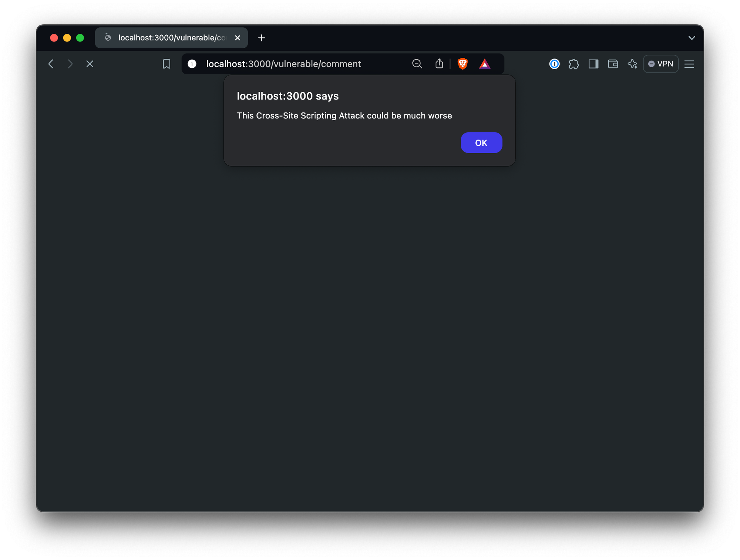Open the Extensions puzzle icon
The width and height of the screenshot is (740, 560).
point(574,64)
